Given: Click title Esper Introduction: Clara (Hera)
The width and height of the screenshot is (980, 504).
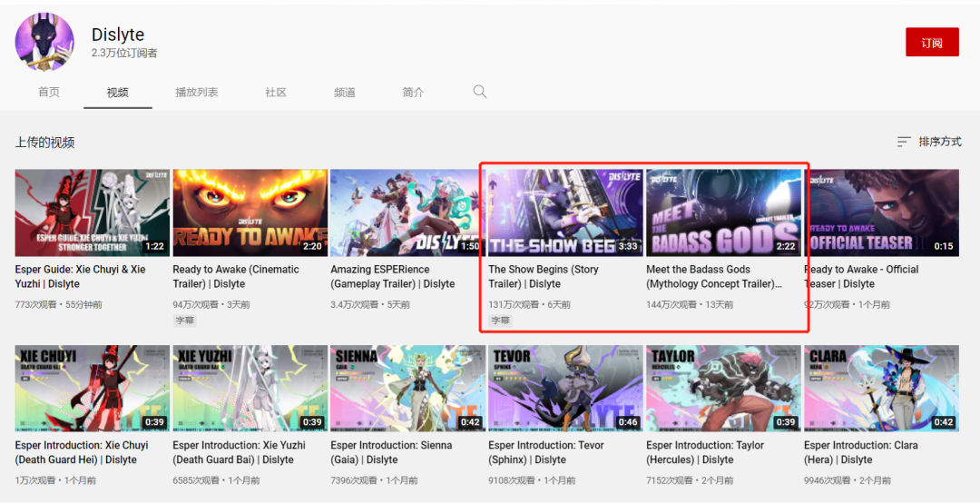Looking at the screenshot, I should point(861,452).
